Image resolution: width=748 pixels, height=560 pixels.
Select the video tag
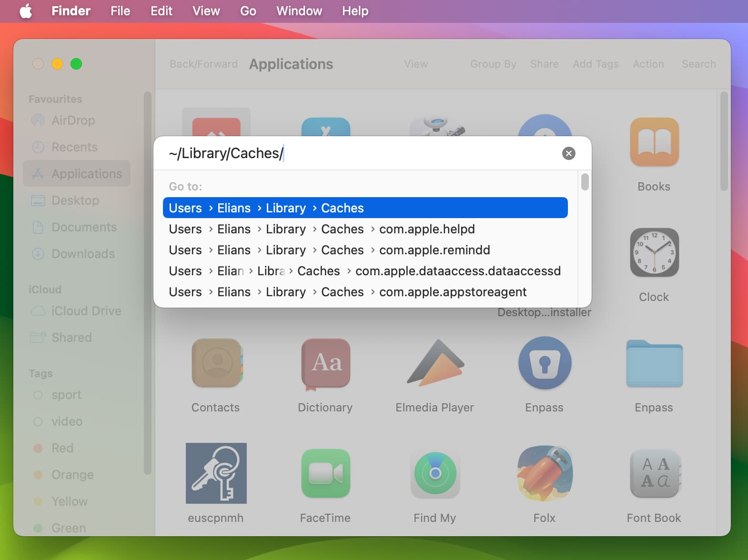(x=77, y=421)
